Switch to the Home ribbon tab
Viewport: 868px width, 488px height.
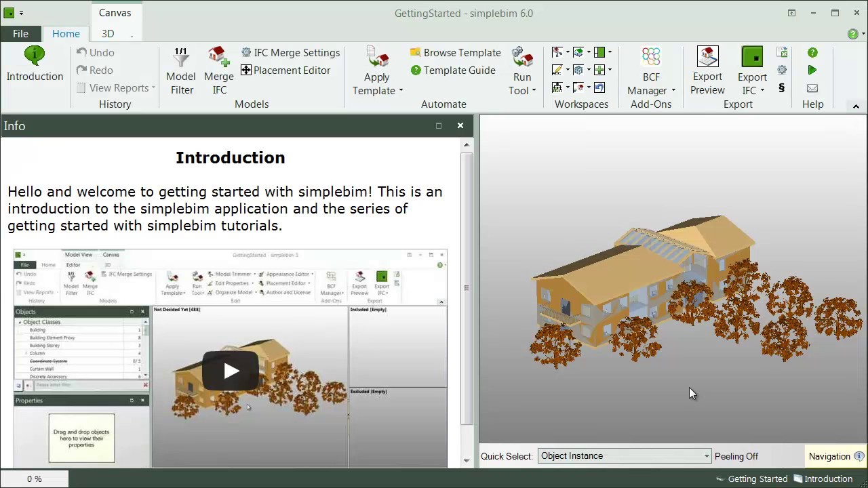tap(66, 34)
